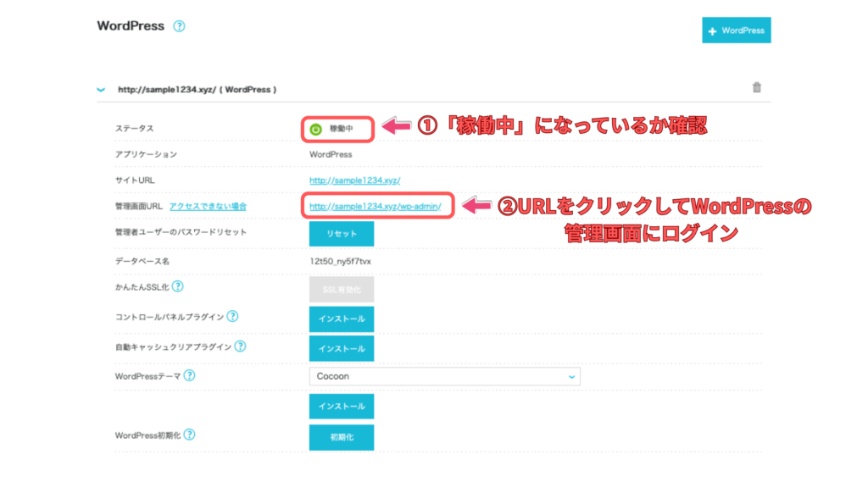Open the http://sample1234.xyz/ site URL link
868x488 pixels.
(354, 180)
